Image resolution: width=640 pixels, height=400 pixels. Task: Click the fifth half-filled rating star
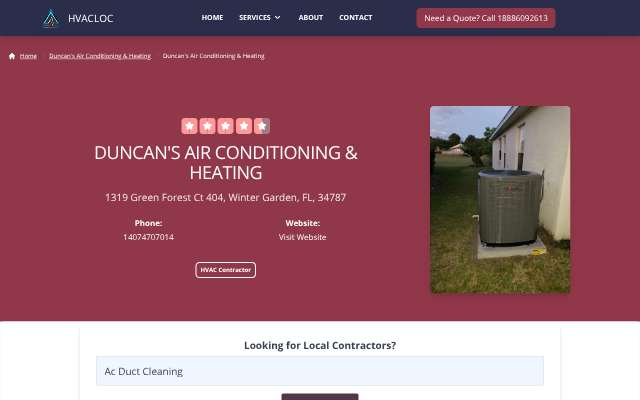(262, 126)
